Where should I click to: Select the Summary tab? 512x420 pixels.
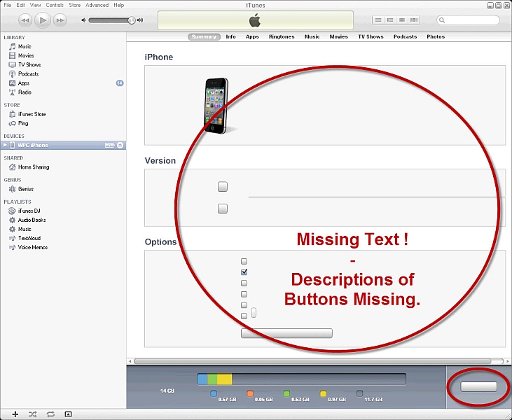(x=204, y=37)
